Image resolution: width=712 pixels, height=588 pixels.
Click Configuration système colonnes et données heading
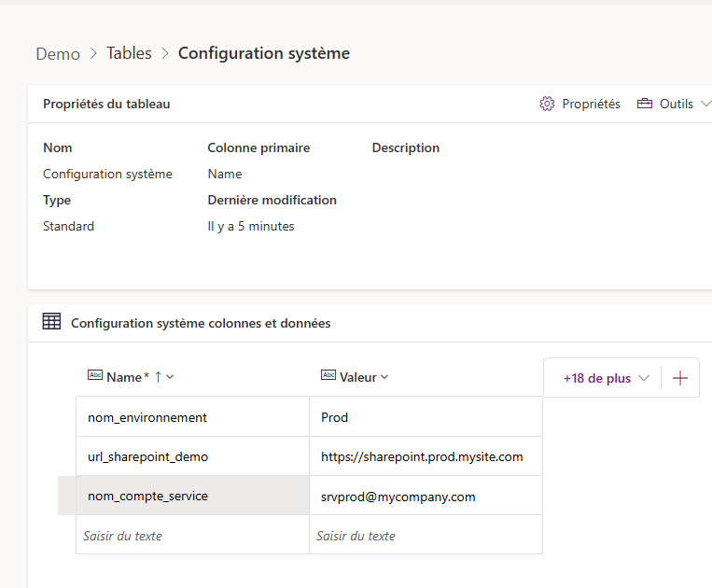click(x=201, y=323)
